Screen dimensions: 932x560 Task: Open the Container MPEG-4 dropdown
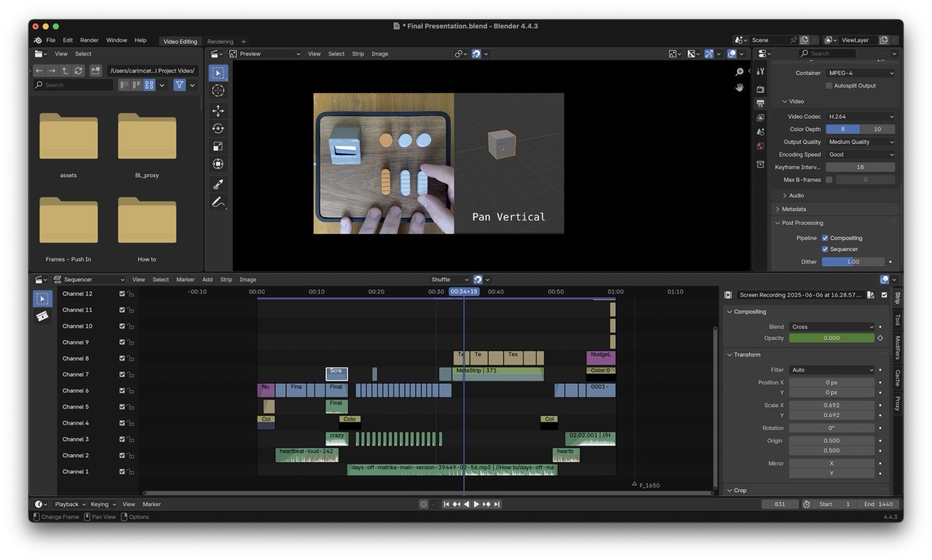(861, 73)
